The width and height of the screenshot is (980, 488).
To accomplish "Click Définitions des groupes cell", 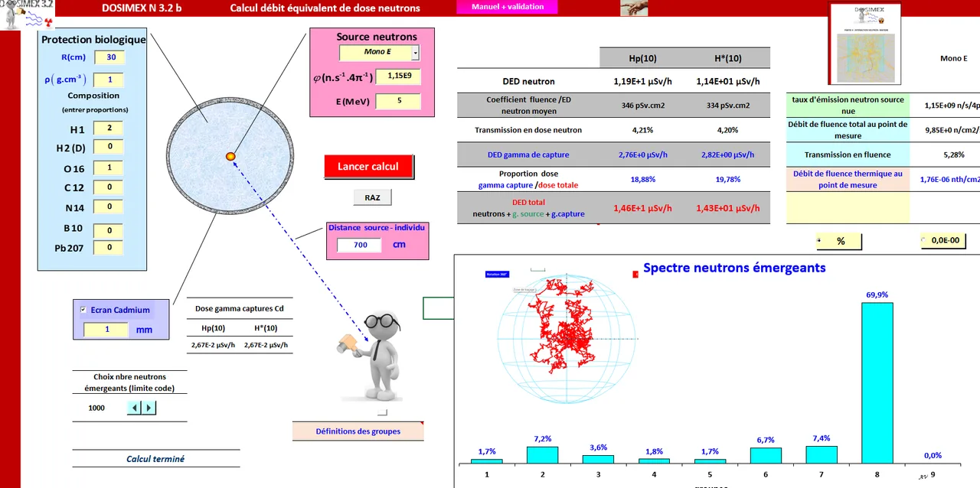I will coord(358,431).
